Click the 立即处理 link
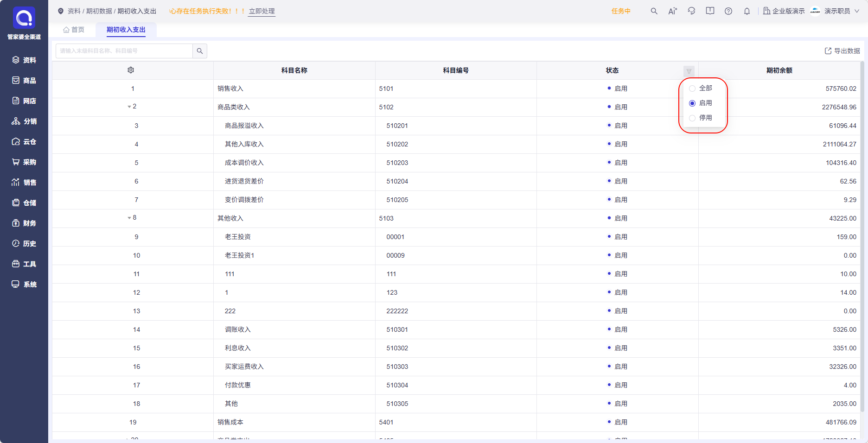This screenshot has height=443, width=868. (x=262, y=11)
